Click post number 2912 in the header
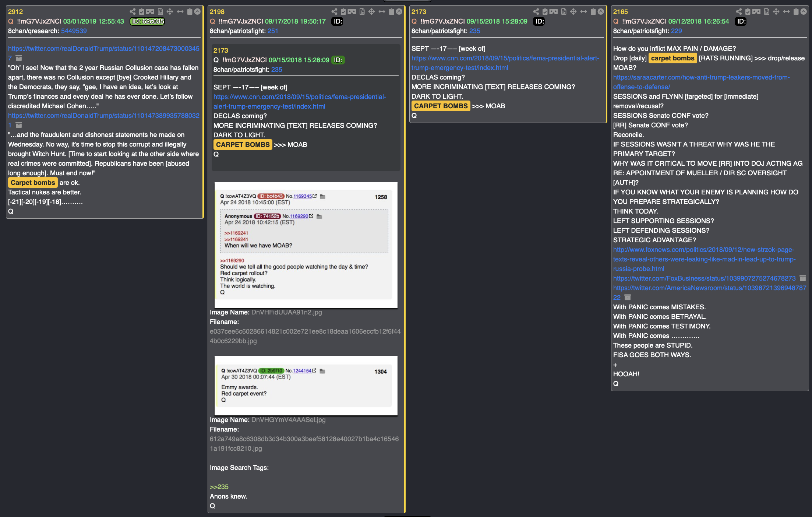812x517 pixels. click(15, 12)
